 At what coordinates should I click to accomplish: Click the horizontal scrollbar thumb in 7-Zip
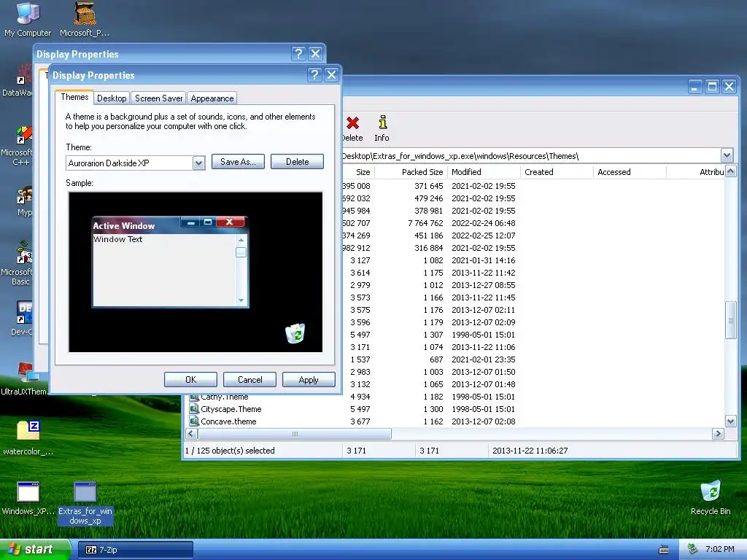coord(295,433)
